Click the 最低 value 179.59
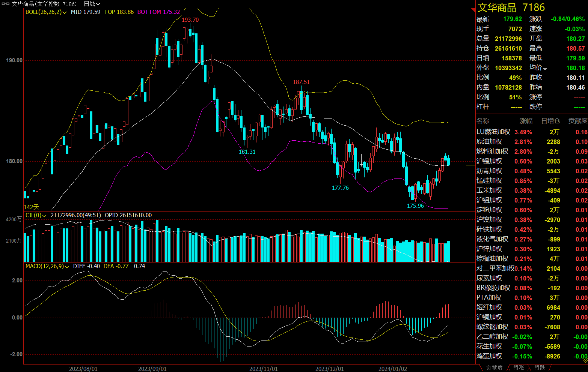The height and width of the screenshot is (372, 588). point(576,58)
